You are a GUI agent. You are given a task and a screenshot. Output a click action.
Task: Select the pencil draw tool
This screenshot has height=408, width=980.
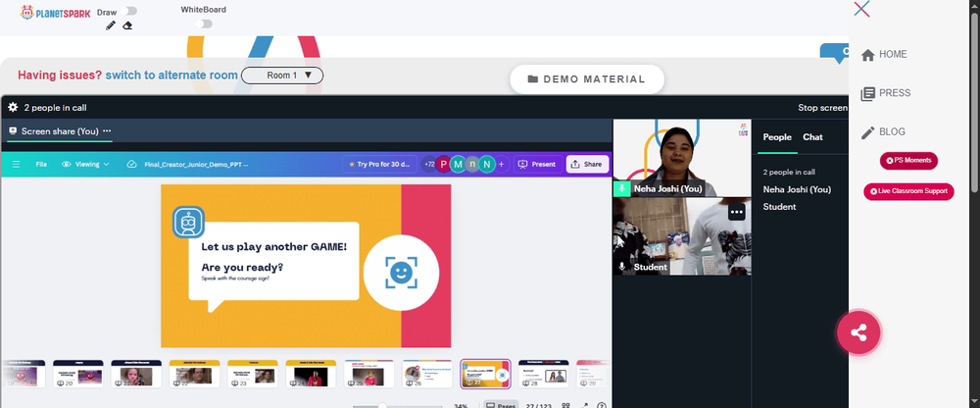(x=111, y=25)
